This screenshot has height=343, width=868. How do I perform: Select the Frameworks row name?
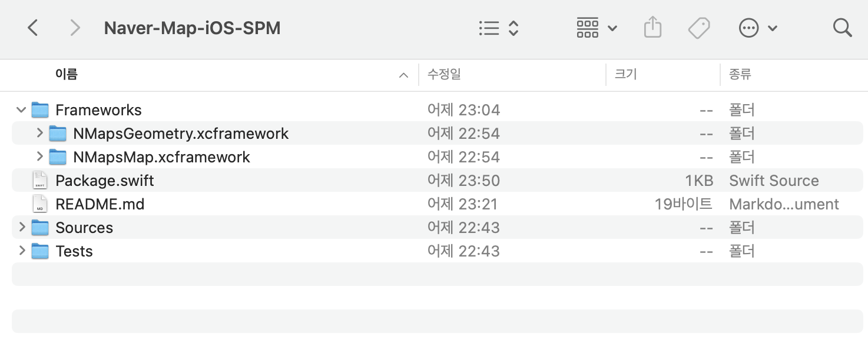[x=98, y=110]
